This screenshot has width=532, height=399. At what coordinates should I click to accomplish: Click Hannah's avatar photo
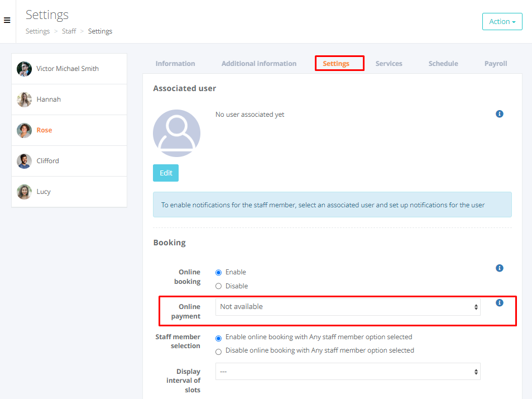tap(24, 99)
